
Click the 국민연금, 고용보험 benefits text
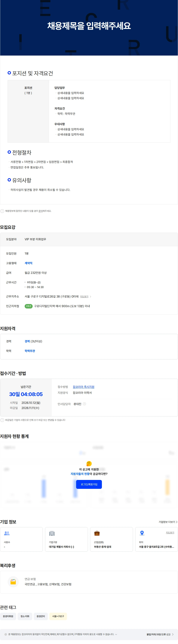click(x=48, y=584)
